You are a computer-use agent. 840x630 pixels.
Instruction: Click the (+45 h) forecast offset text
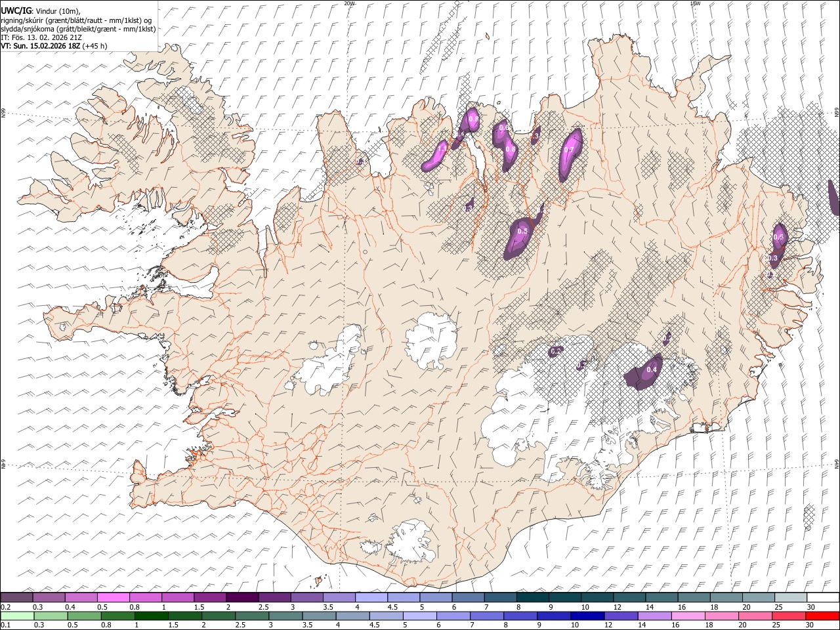click(x=95, y=46)
